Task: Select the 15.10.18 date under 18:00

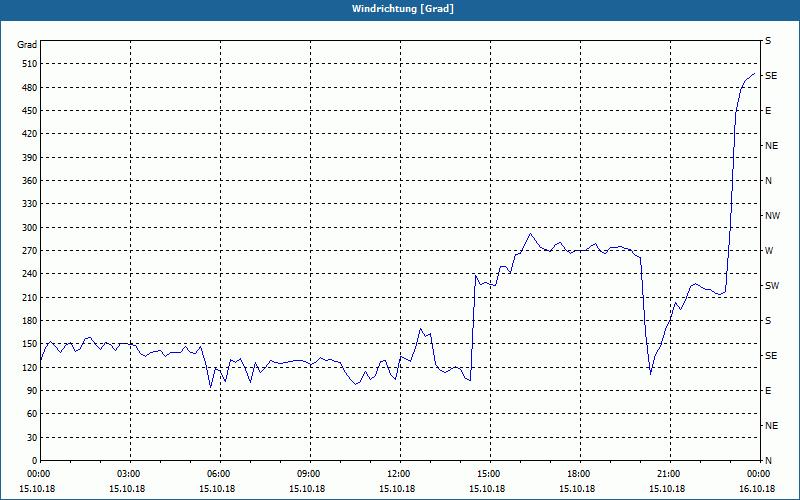Action: [577, 489]
